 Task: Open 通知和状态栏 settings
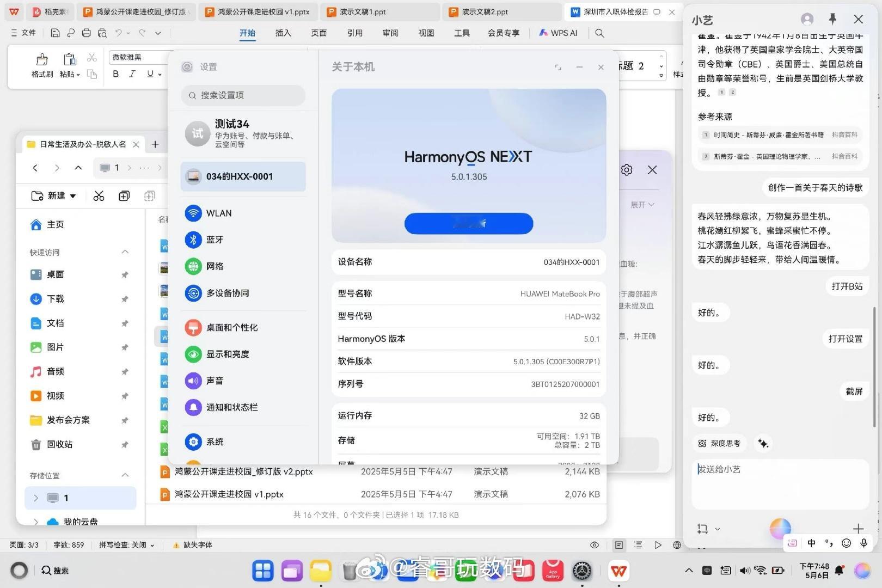coord(243,407)
